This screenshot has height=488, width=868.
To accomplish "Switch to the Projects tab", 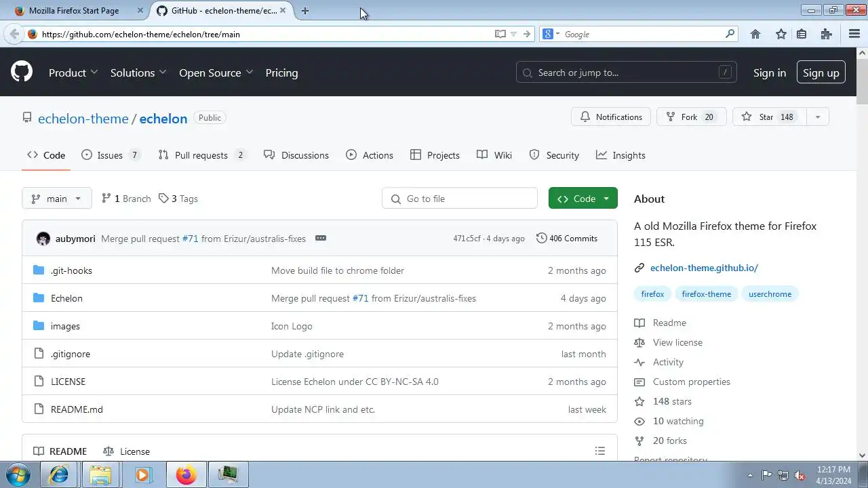I will pyautogui.click(x=435, y=155).
